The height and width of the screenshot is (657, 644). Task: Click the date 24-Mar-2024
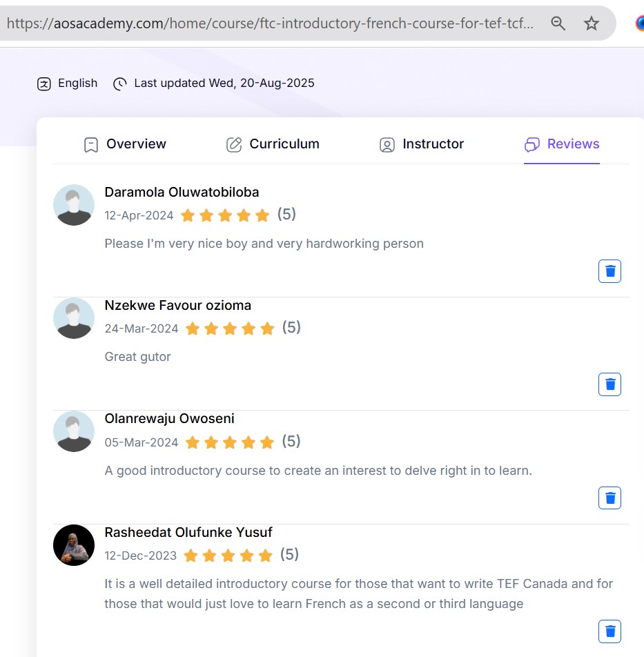[142, 328]
